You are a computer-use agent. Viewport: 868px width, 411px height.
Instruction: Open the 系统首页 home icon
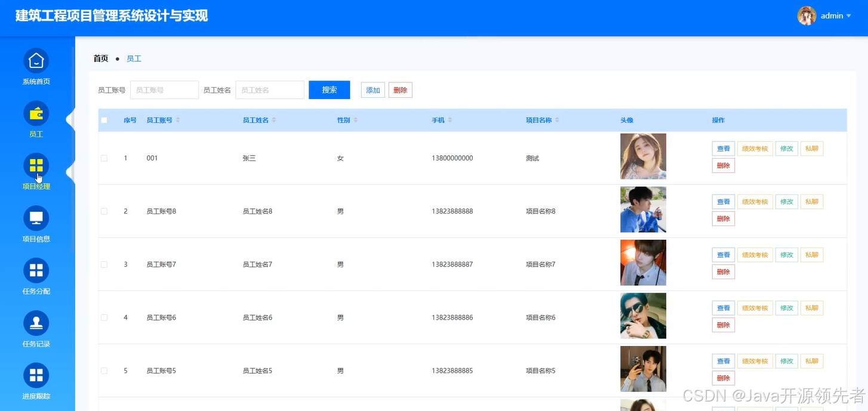[36, 61]
